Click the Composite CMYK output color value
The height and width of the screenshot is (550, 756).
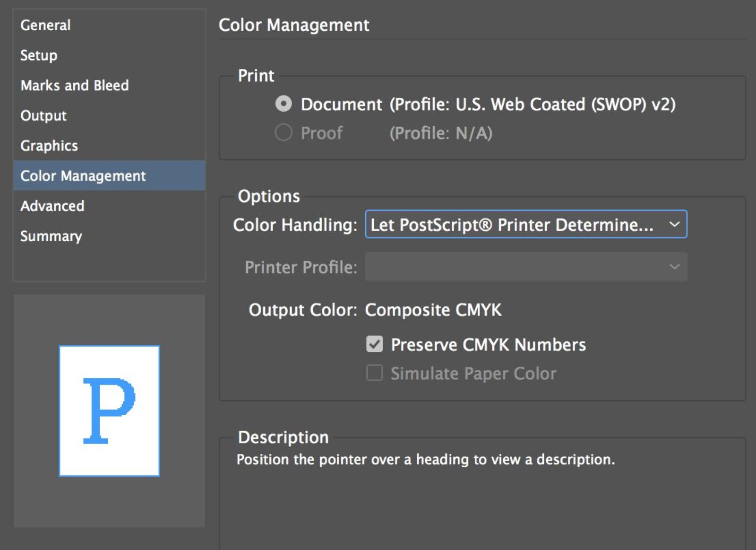pyautogui.click(x=433, y=310)
